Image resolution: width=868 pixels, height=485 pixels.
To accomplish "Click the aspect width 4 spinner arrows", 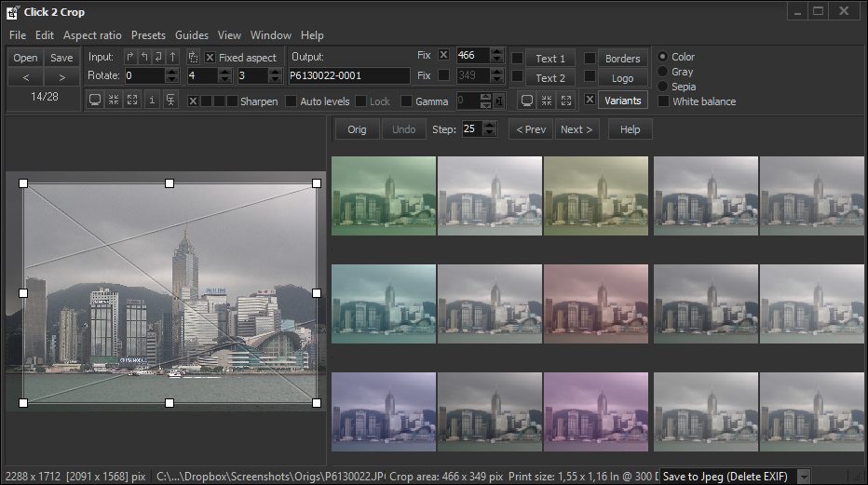I will click(224, 75).
